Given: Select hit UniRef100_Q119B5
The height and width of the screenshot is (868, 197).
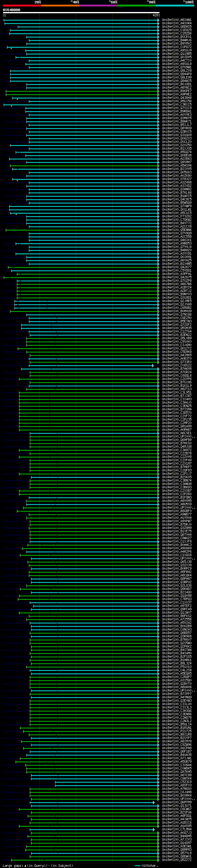Looking at the screenshot, I should coord(176,54).
